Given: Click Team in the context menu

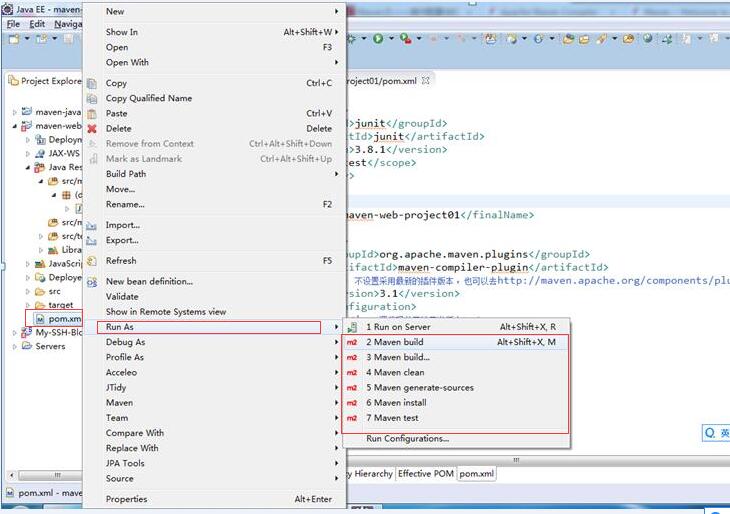Looking at the screenshot, I should click(215, 418).
